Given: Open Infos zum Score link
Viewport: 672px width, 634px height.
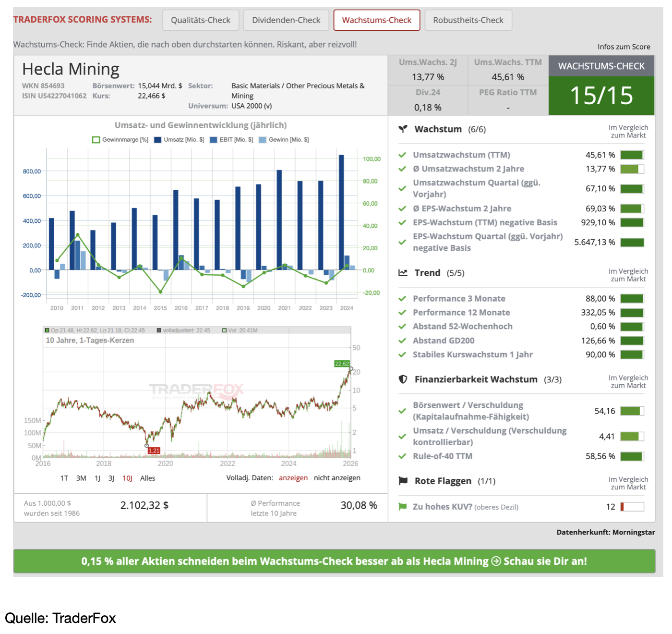Looking at the screenshot, I should 624,47.
